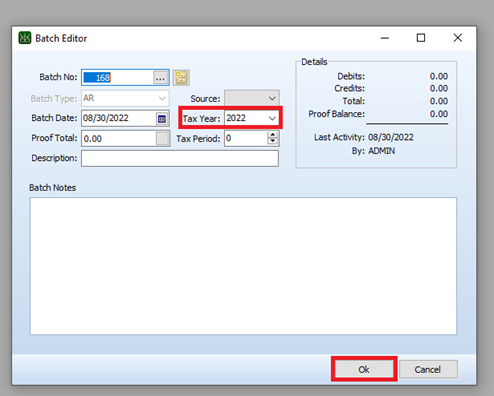Viewport: 494px width, 396px height.
Task: Click inside the Batch Notes text area
Action: 243,266
